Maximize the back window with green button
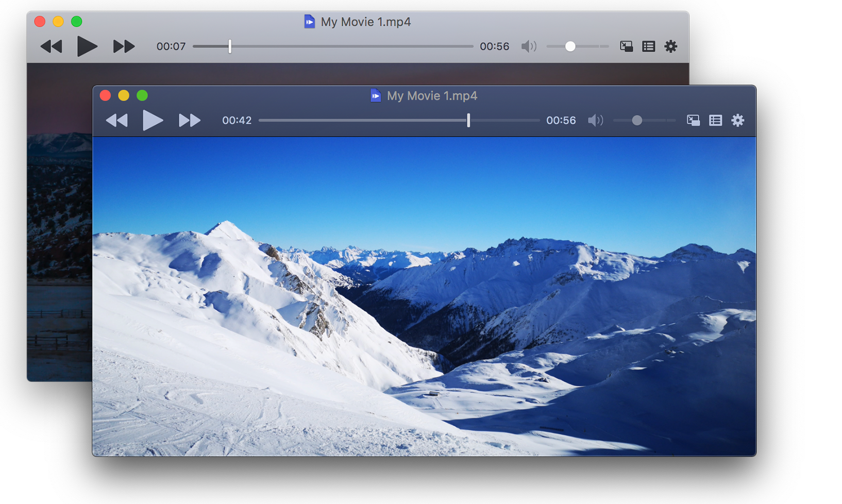 point(77,21)
